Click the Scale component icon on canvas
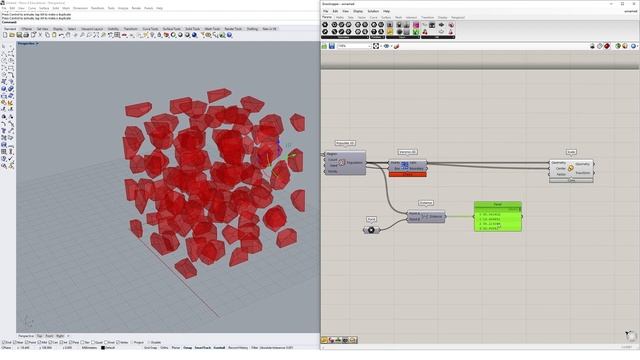Viewport: 640px width, 360px height. pos(571,168)
